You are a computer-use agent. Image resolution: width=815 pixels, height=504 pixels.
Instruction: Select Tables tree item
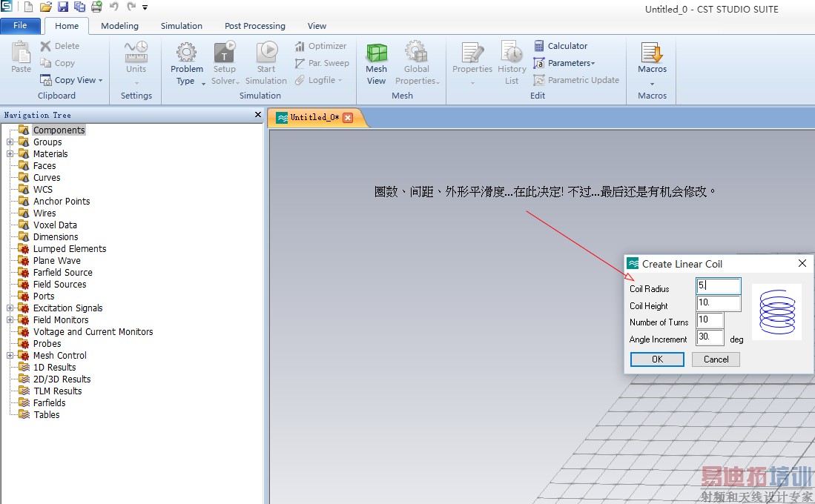coord(47,414)
